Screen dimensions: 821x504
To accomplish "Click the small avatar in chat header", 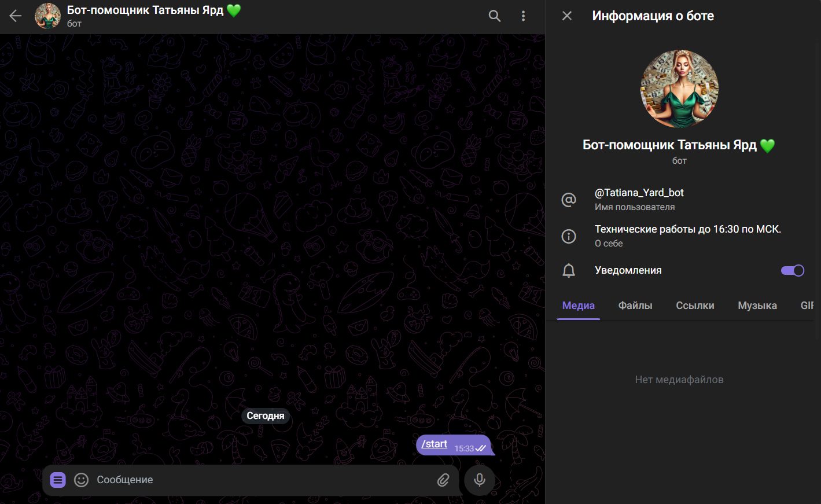I will click(47, 16).
